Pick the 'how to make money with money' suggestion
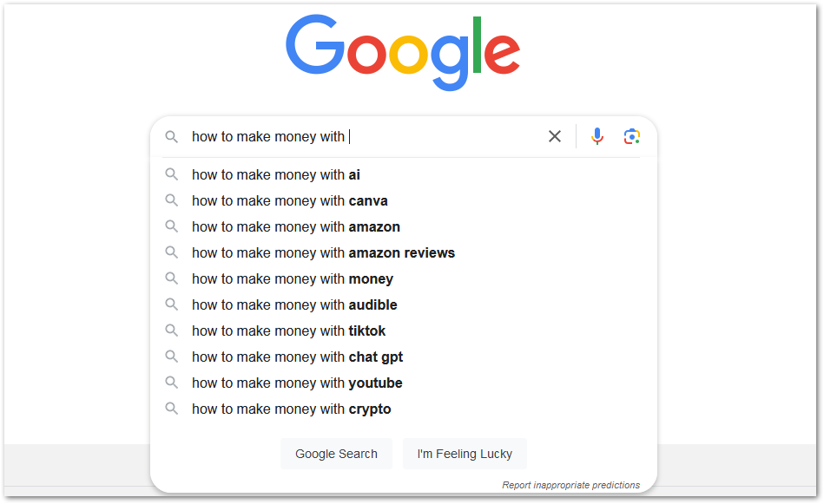This screenshot has height=504, width=824. point(293,278)
